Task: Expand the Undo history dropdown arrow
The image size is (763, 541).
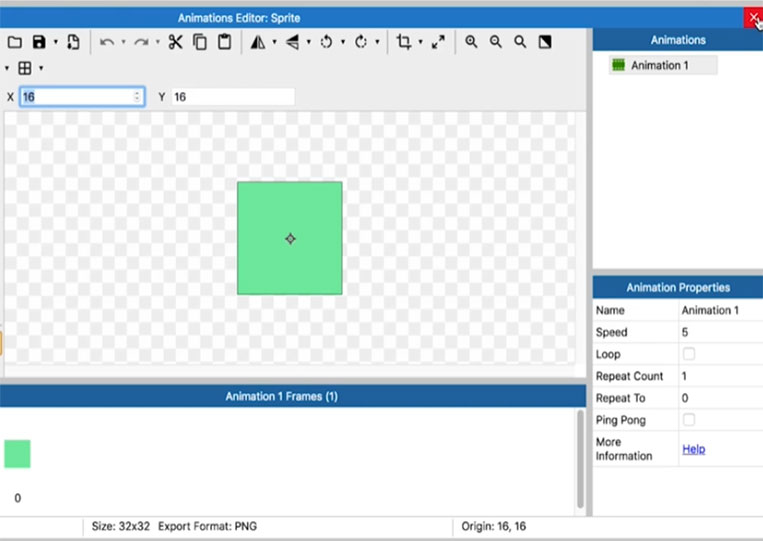Action: [x=123, y=42]
